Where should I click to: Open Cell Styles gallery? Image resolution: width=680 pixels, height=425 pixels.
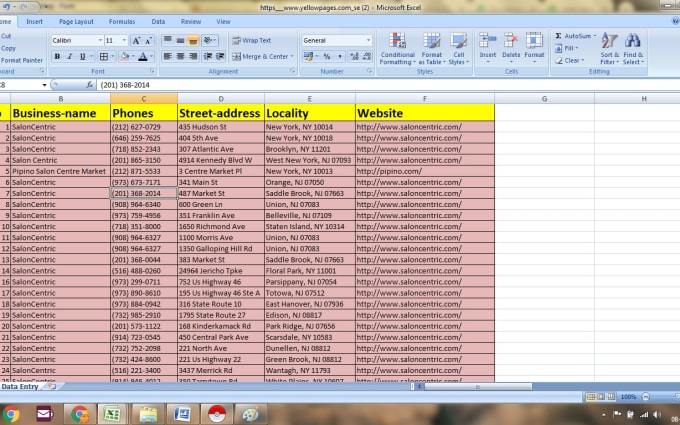point(458,49)
